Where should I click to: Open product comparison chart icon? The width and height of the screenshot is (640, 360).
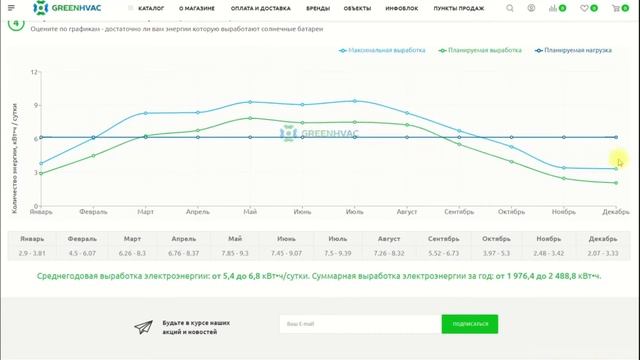(x=553, y=8)
